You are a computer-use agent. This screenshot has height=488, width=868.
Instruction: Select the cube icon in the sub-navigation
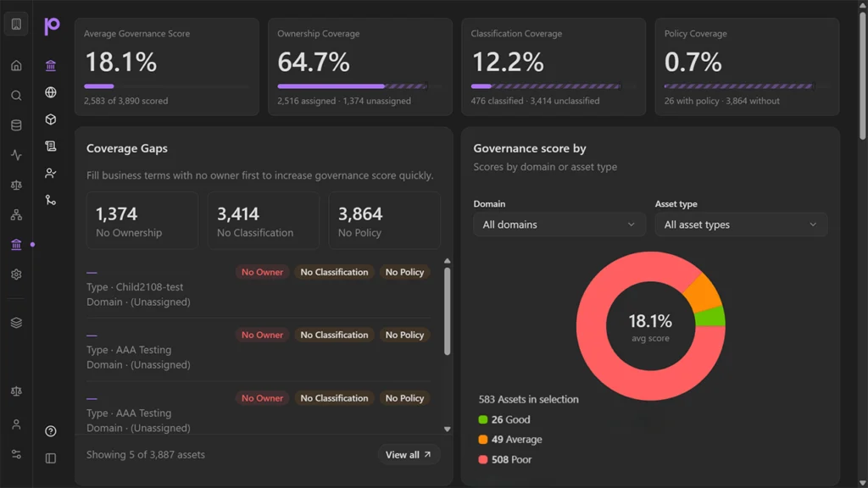50,119
